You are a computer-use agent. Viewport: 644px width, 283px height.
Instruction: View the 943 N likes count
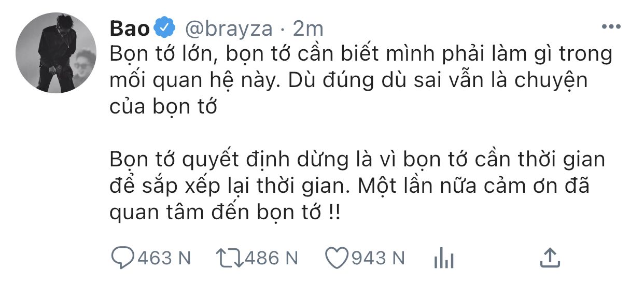click(377, 257)
